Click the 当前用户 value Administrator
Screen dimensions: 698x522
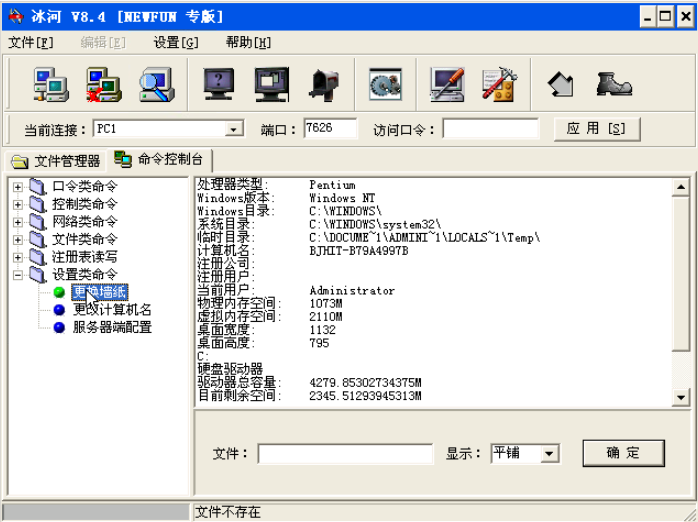(352, 291)
